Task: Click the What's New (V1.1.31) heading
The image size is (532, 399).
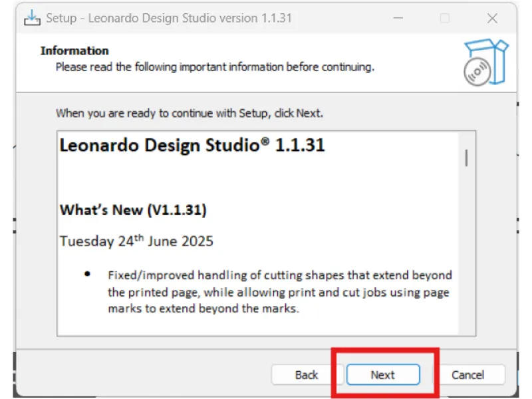Action: pos(133,210)
